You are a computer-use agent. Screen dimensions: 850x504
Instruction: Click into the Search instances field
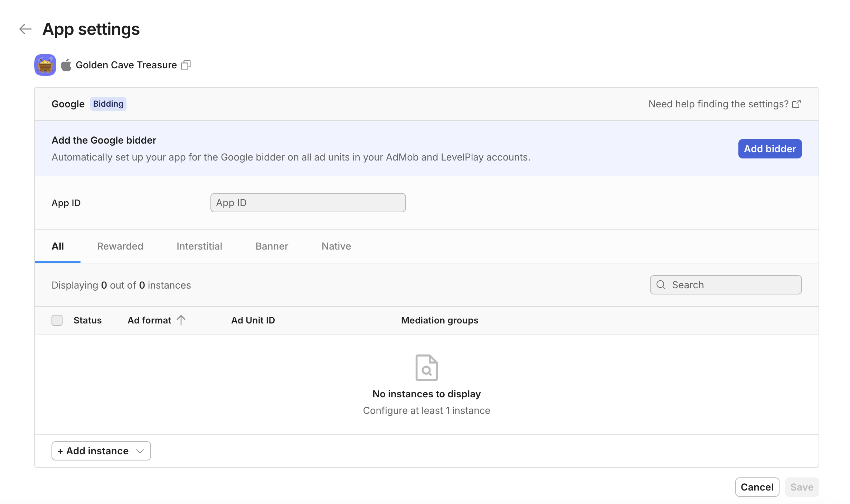coord(733,285)
